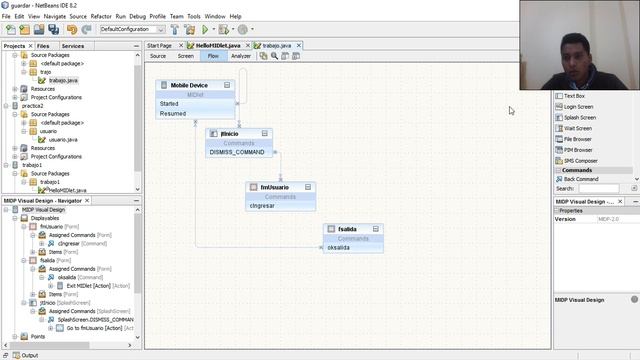Screen dimensions: 640x360
Task: Collapse the Displayables tree node
Action: pyautogui.click(x=15, y=218)
